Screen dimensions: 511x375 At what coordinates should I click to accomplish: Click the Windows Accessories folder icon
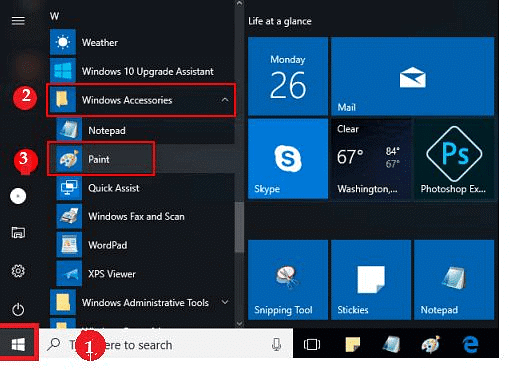63,100
